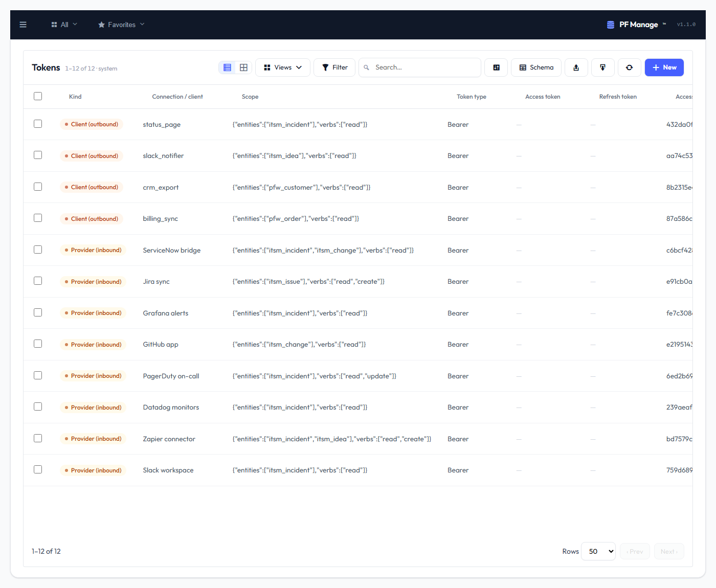
Task: Click the crm_export connection cell
Action: click(161, 188)
